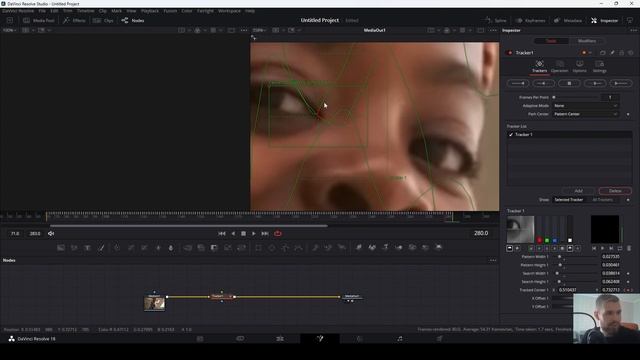
Task: Open the Inspector panel options menu
Action: [x=633, y=30]
